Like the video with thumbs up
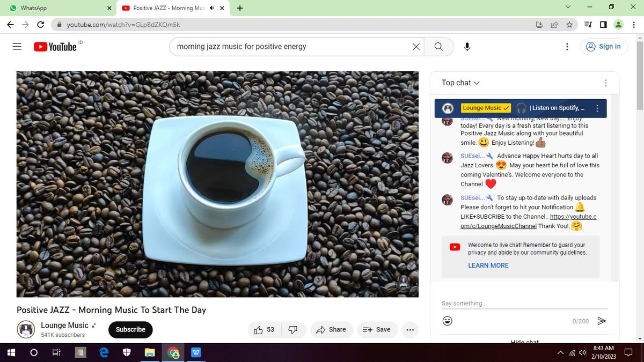The height and width of the screenshot is (362, 644). [x=264, y=330]
